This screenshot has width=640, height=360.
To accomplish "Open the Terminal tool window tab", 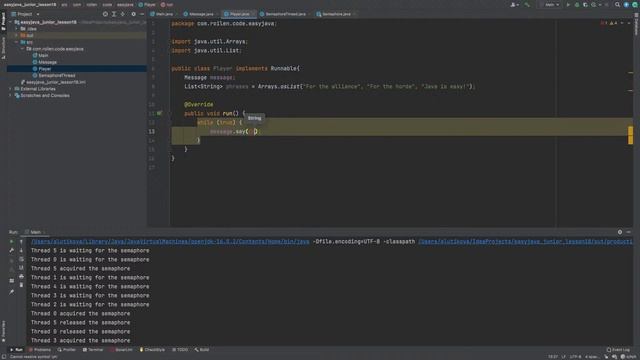I will (x=93, y=350).
